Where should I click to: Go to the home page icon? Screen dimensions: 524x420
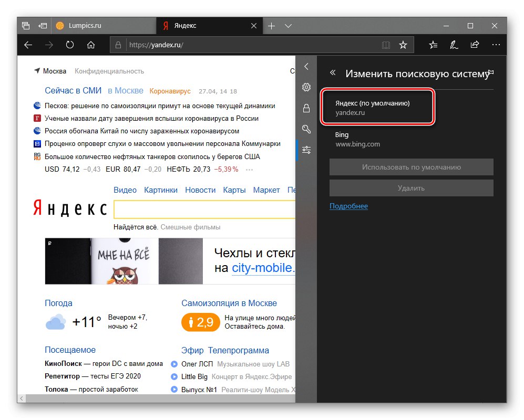[91, 45]
